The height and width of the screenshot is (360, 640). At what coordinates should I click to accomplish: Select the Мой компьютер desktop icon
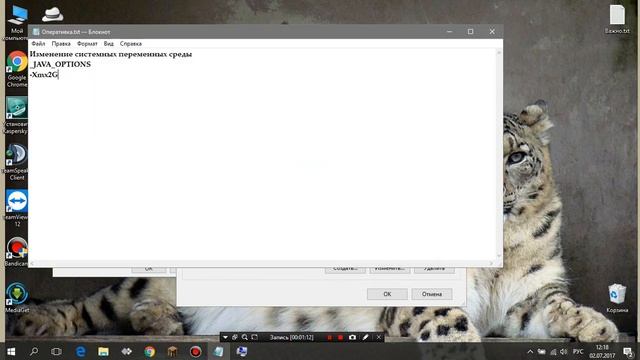click(16, 22)
